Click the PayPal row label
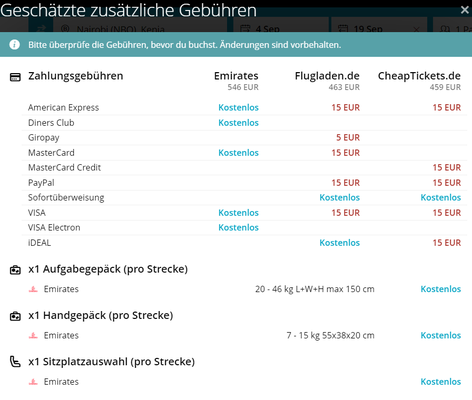472x400 pixels. tap(41, 183)
